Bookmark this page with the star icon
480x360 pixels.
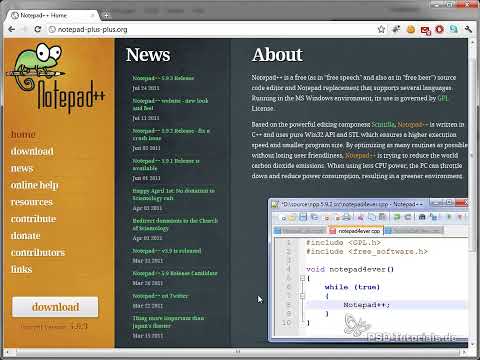[x=381, y=29]
